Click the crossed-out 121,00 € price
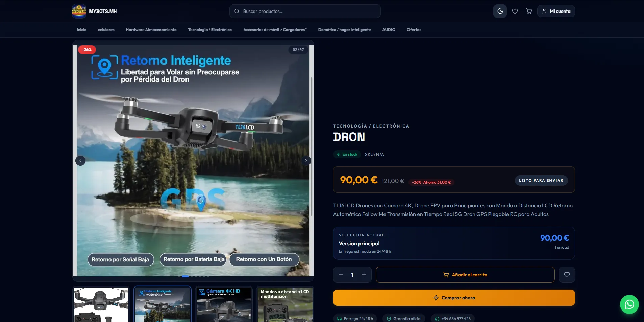The height and width of the screenshot is (322, 644). [x=393, y=181]
